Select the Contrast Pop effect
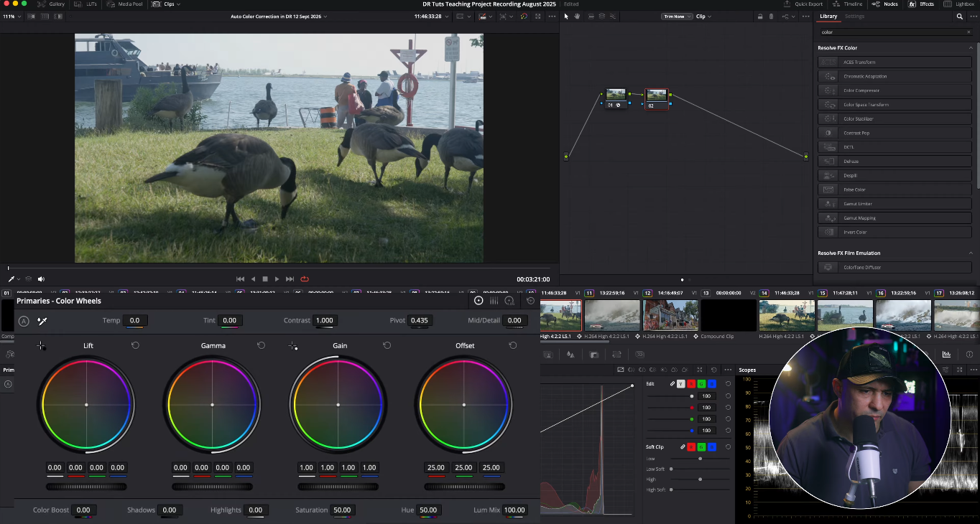 pyautogui.click(x=895, y=133)
